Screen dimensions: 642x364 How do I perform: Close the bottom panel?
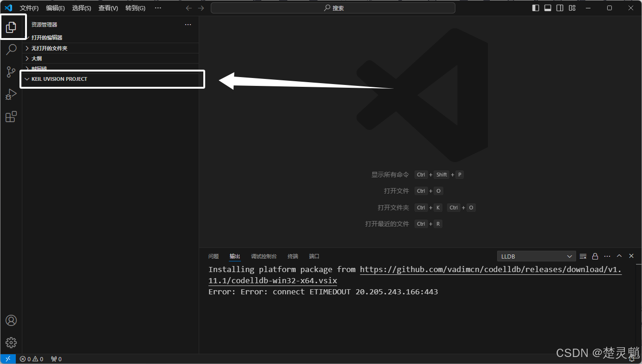click(x=631, y=256)
